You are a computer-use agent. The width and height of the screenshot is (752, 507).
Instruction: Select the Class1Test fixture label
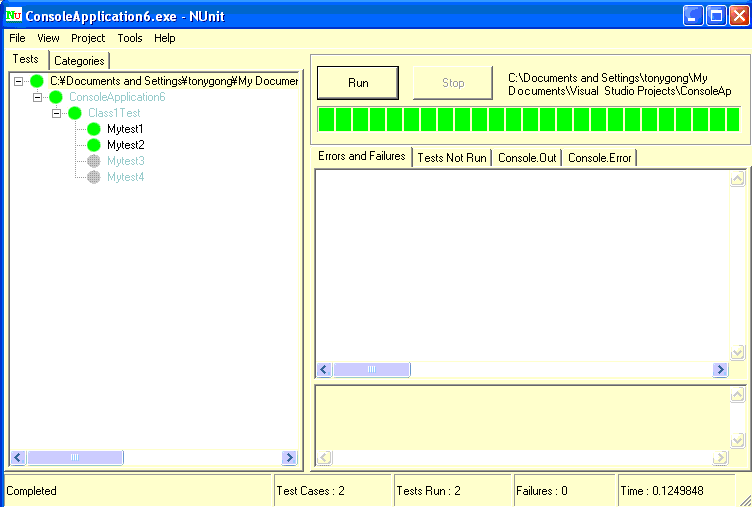point(114,113)
